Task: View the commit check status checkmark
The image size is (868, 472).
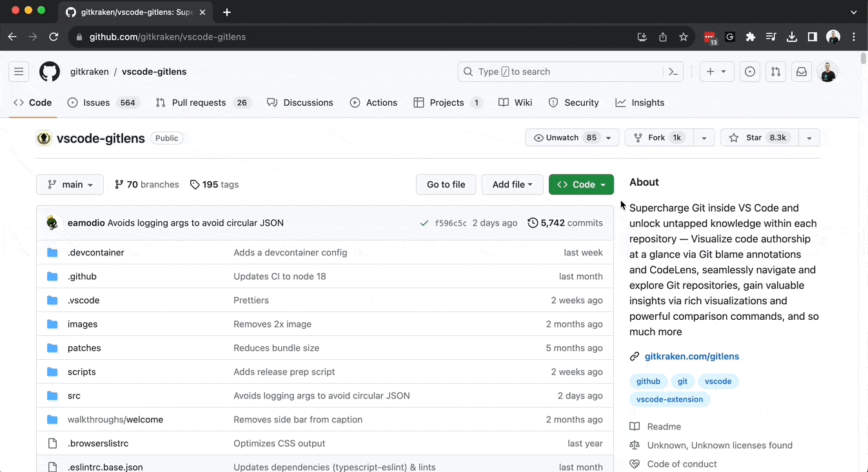Action: (x=424, y=223)
